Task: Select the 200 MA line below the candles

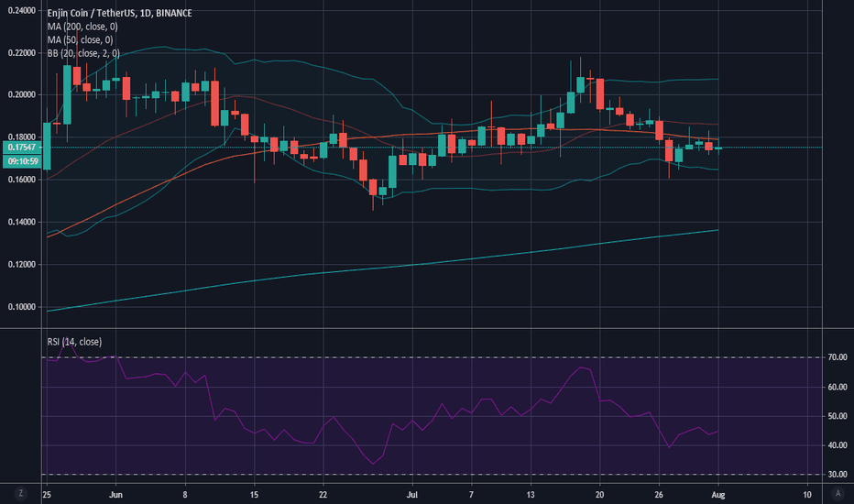Action: (381, 267)
